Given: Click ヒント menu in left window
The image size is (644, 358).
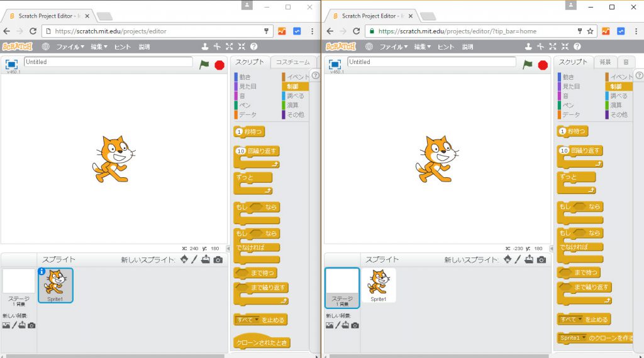Looking at the screenshot, I should pyautogui.click(x=123, y=46).
